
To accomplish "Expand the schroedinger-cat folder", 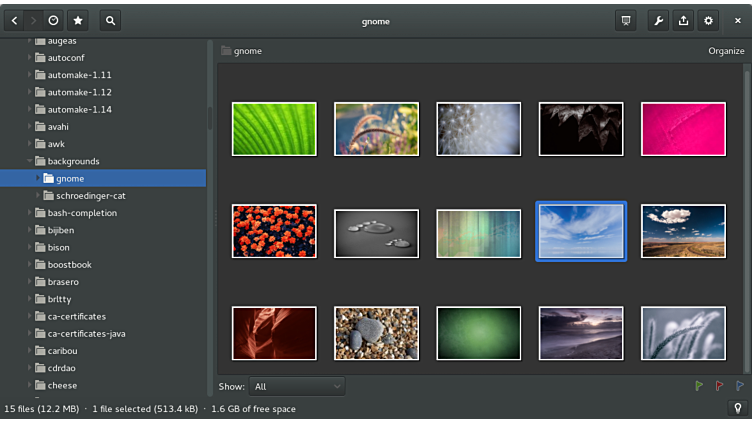I will [38, 195].
